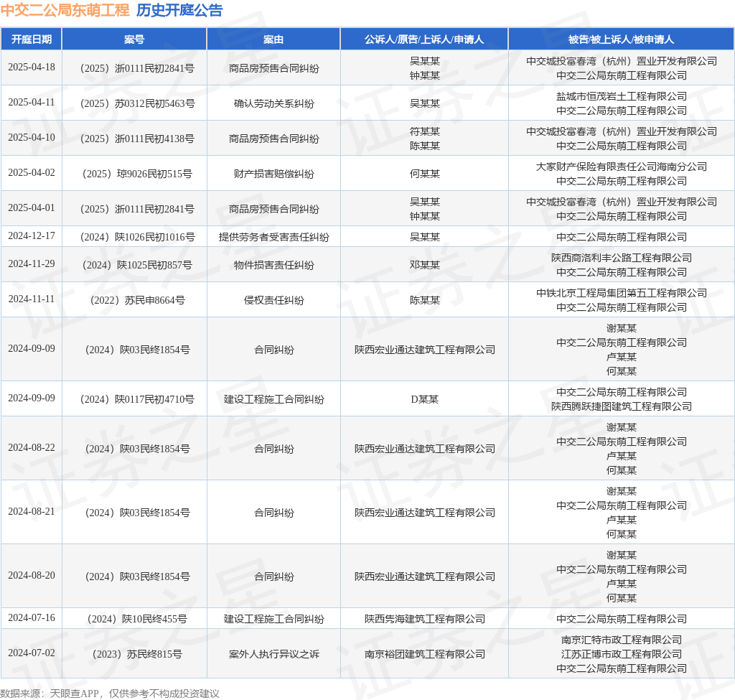735x700 pixels.
Task: Select the date cell 2024-11-29
Action: coord(32,264)
